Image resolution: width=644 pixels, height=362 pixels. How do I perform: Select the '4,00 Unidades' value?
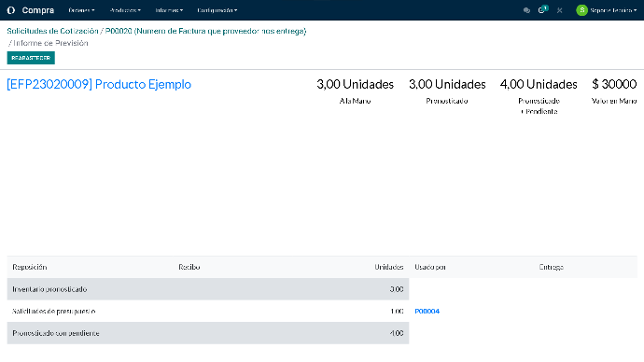tap(539, 84)
